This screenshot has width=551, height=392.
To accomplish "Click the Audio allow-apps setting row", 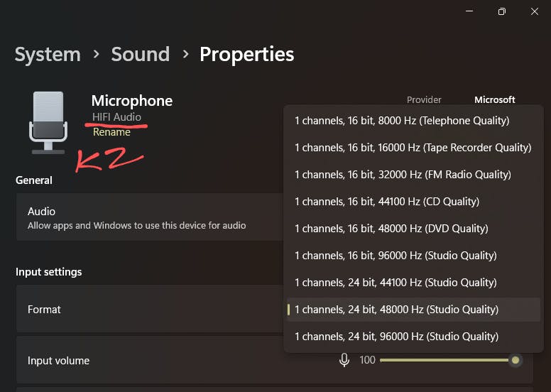I will [142, 218].
